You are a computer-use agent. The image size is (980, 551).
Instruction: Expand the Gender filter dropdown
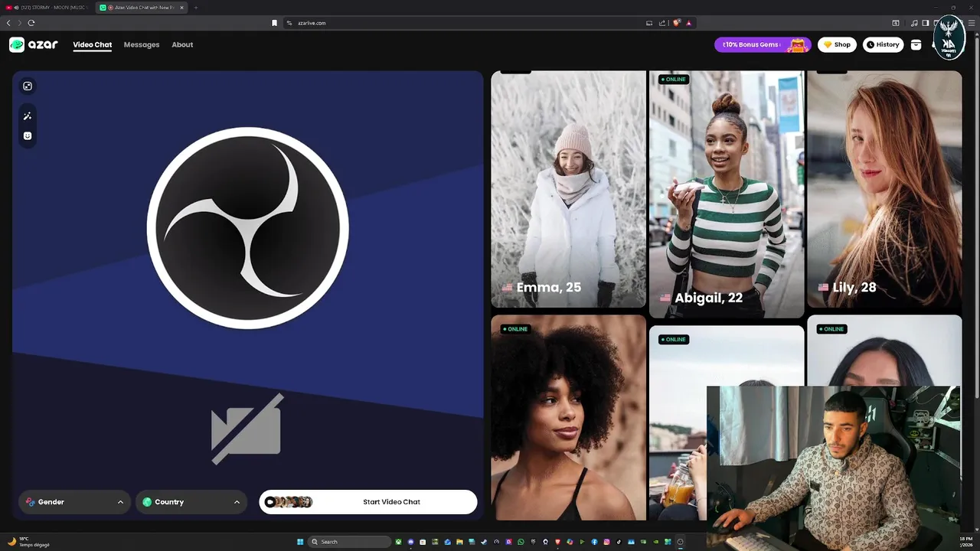coord(75,502)
